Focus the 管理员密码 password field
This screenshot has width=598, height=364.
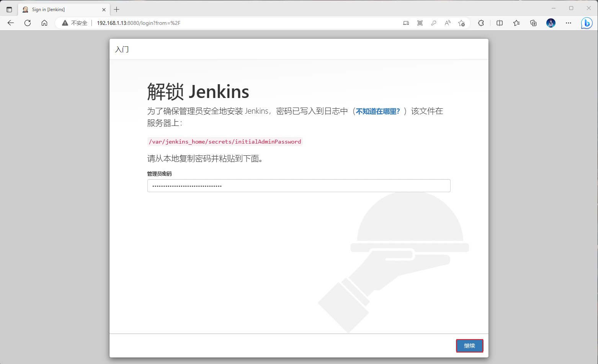click(x=299, y=186)
